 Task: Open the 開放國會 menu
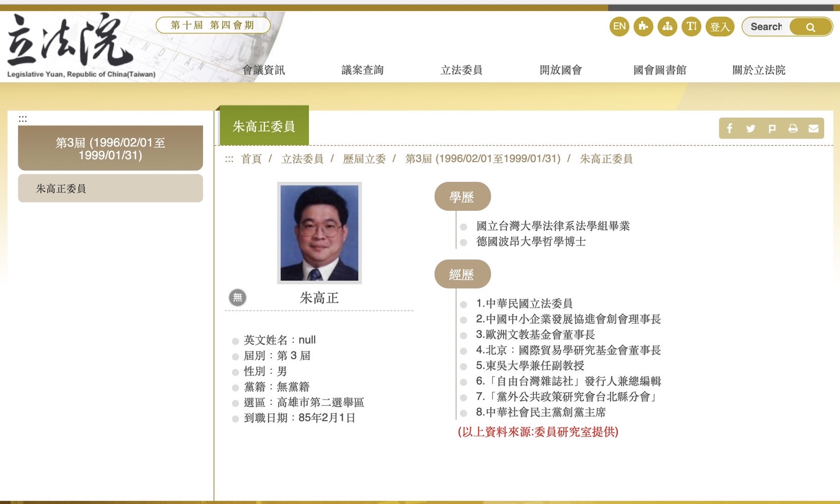pos(560,70)
